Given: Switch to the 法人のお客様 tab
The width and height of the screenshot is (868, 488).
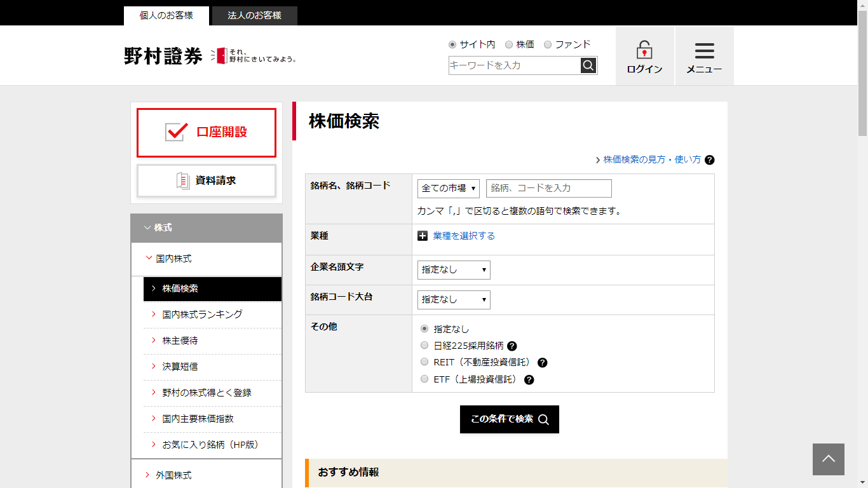Looking at the screenshot, I should 254,15.
